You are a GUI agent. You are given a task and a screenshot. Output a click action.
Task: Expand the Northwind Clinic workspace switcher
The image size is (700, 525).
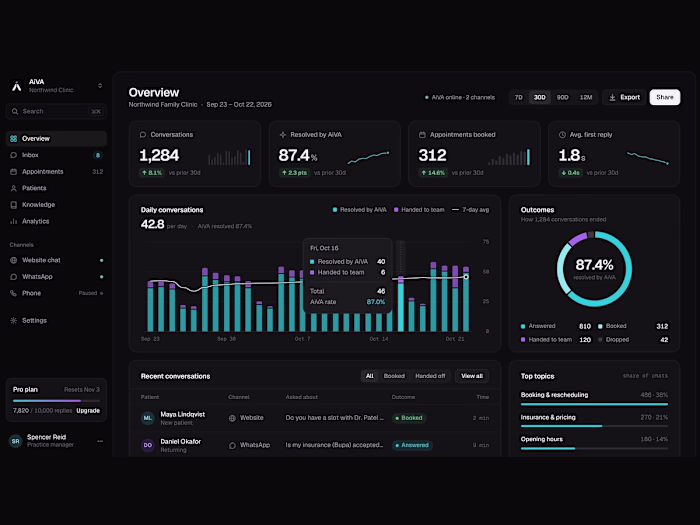(100, 86)
